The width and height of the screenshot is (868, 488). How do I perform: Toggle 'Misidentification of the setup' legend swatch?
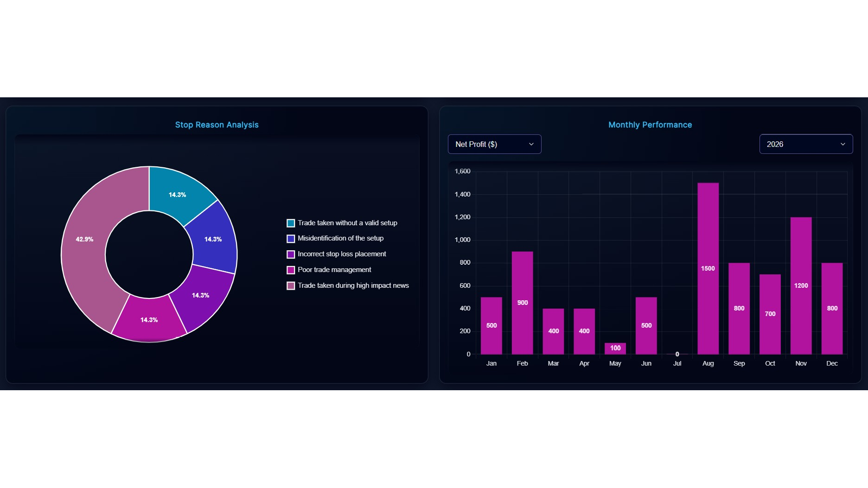(291, 239)
